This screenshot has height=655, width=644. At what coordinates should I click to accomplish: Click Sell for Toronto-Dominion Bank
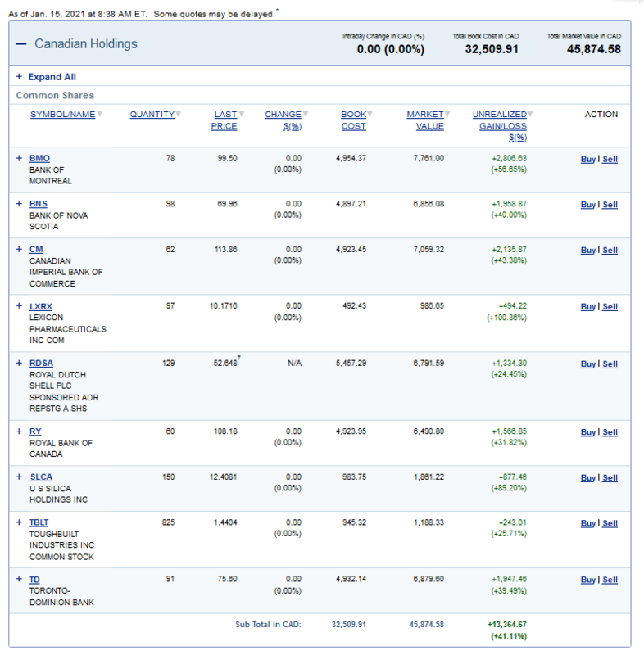610,580
